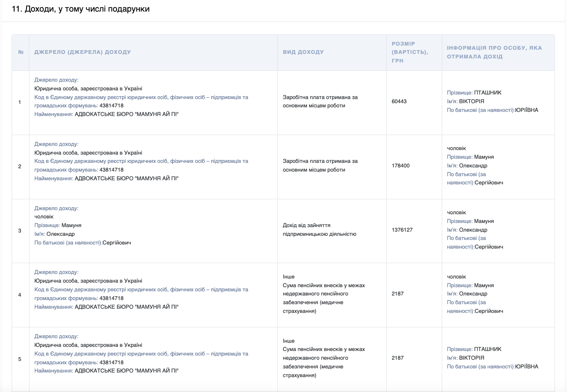
Task: Select the 2187 amount in row 4
Action: coord(397,293)
